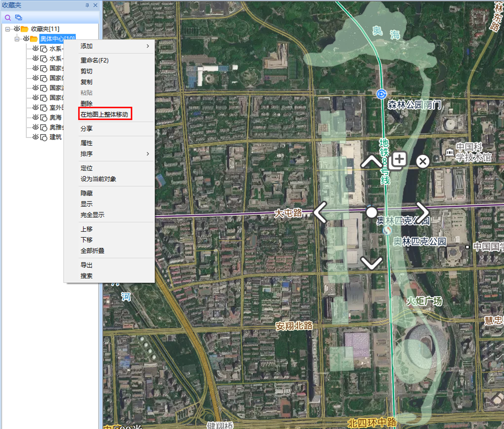504x429 pixels.
Task: Cancel move with the circled X icon
Action: (423, 161)
